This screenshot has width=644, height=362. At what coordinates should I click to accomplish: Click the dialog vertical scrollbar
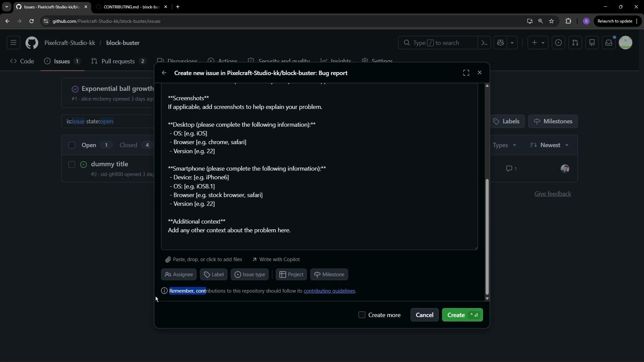(487, 237)
